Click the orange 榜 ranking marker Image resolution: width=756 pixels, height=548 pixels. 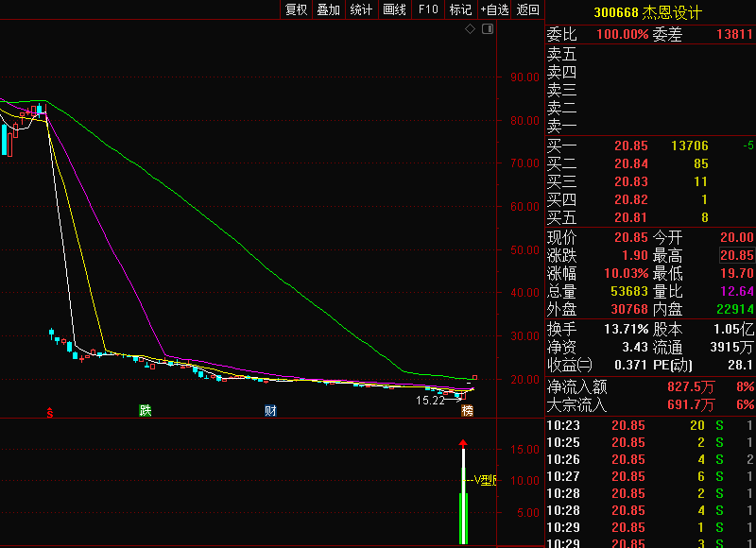[x=467, y=410]
